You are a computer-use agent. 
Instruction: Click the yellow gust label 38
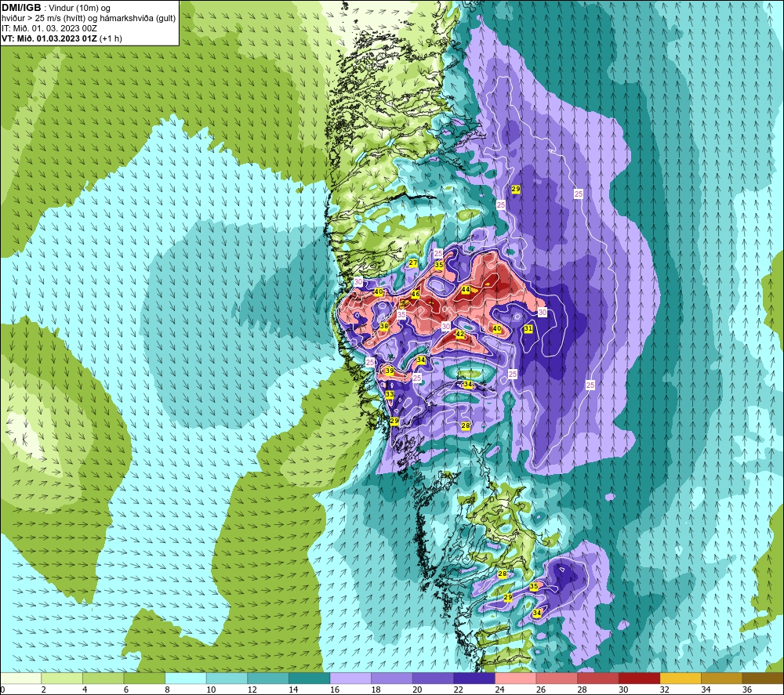(x=384, y=326)
